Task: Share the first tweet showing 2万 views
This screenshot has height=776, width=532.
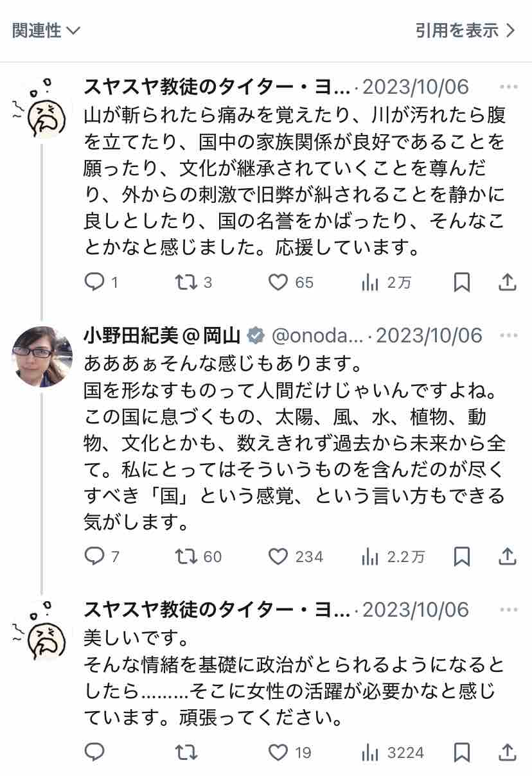Action: [508, 282]
